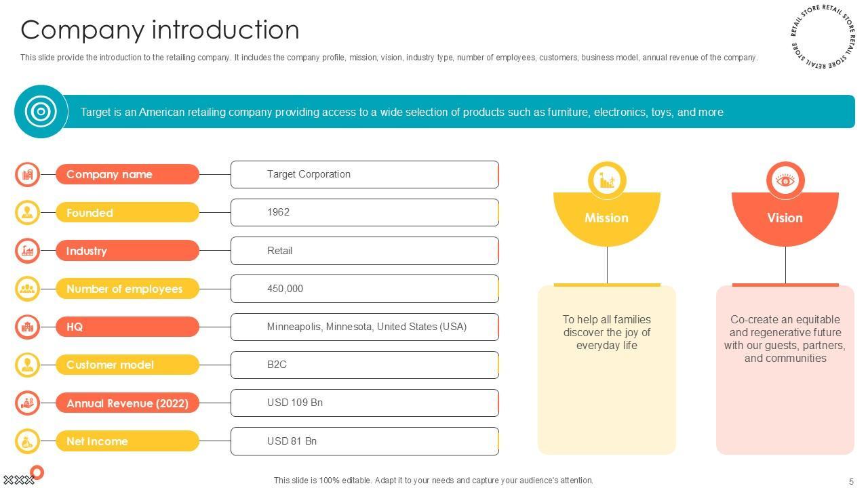The height and width of the screenshot is (488, 868).
Task: Click the Company introduction title text
Action: (160, 30)
